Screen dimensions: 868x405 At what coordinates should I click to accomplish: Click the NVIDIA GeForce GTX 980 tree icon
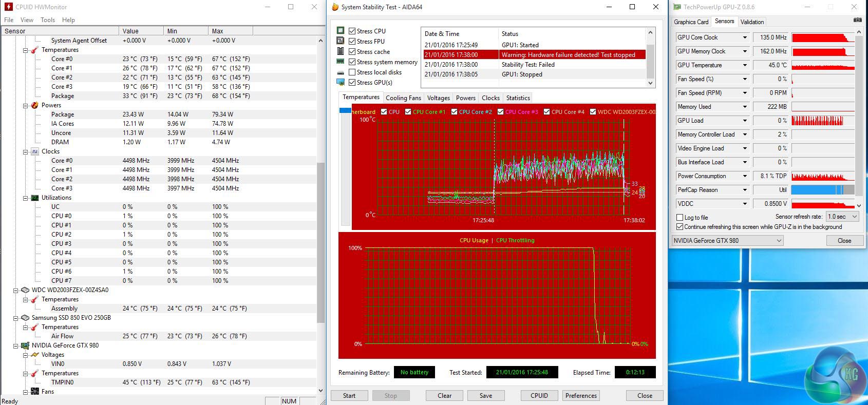tap(25, 345)
